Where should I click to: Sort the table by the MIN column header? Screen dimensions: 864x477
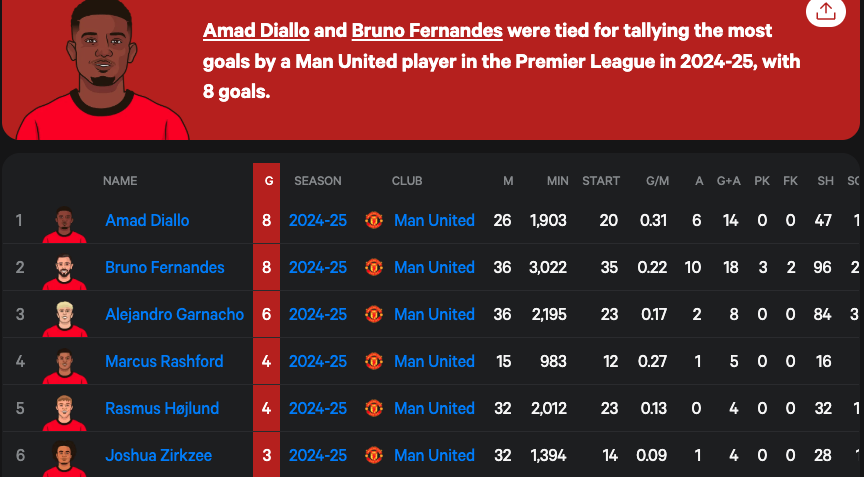tap(558, 181)
